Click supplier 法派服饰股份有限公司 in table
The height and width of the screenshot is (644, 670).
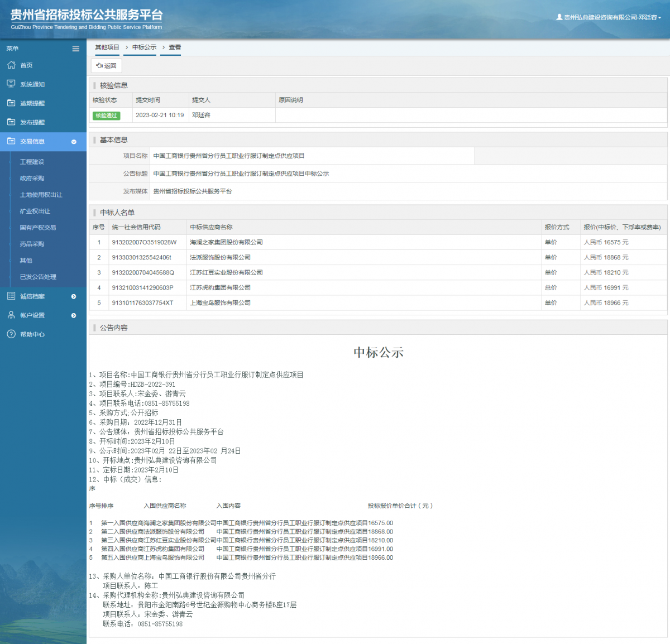coord(220,257)
